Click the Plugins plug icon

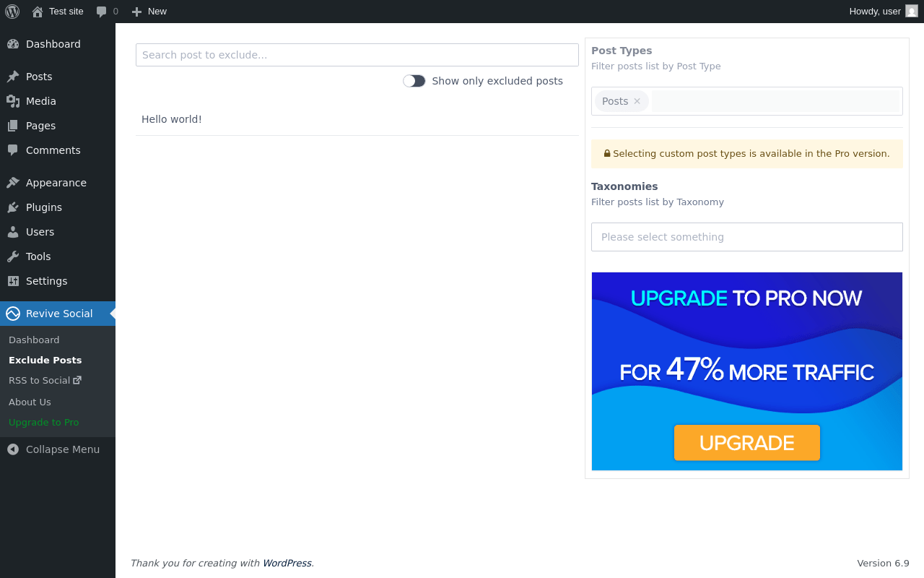click(13, 207)
